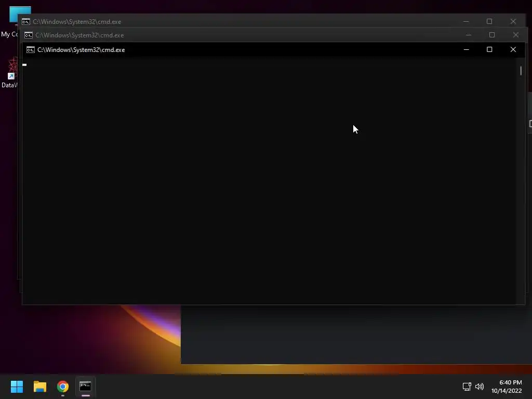This screenshot has height=399, width=532.
Task: Bring middle cmd.exe window forward via its title
Action: point(79,35)
